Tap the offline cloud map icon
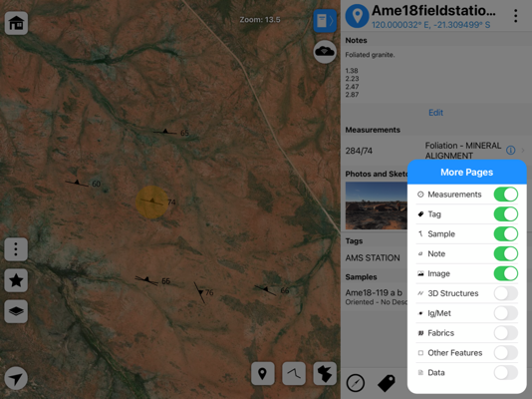The width and height of the screenshot is (532, 399). (325, 52)
